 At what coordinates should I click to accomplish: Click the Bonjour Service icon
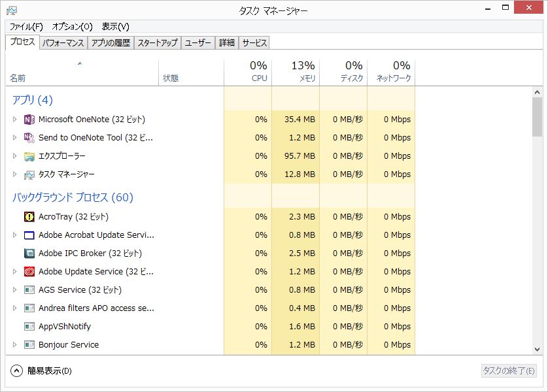pyautogui.click(x=29, y=345)
